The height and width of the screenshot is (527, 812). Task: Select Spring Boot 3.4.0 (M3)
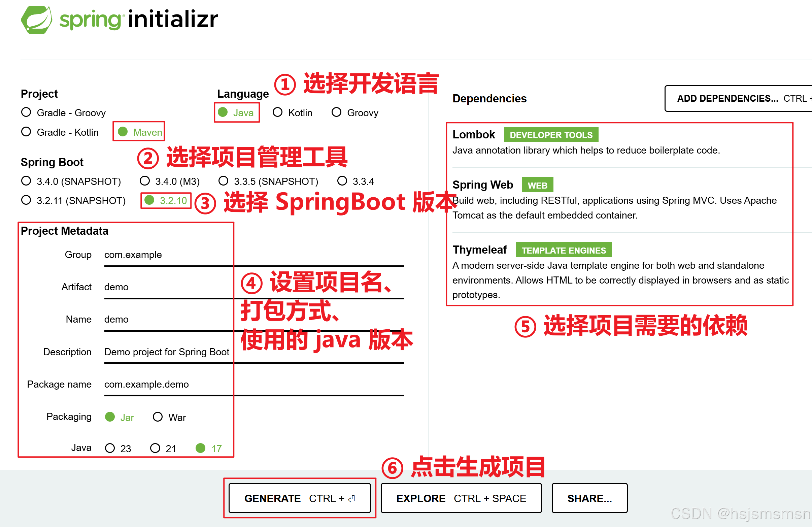click(x=145, y=181)
